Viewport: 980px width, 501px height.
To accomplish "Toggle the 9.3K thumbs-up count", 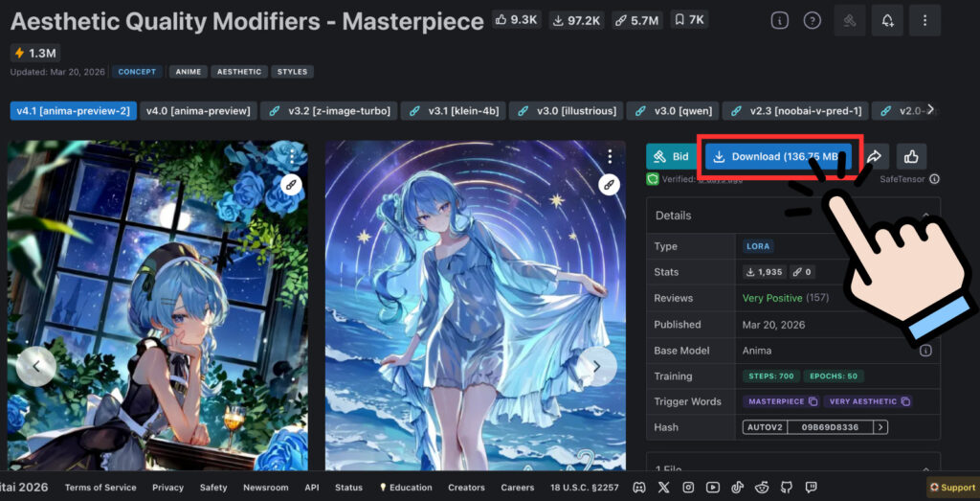I will pyautogui.click(x=516, y=19).
